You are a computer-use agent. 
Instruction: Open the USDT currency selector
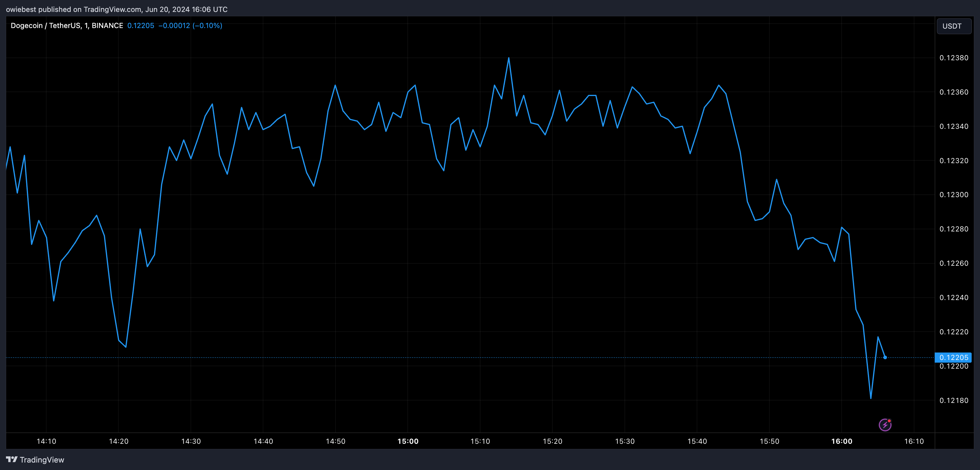click(954, 26)
